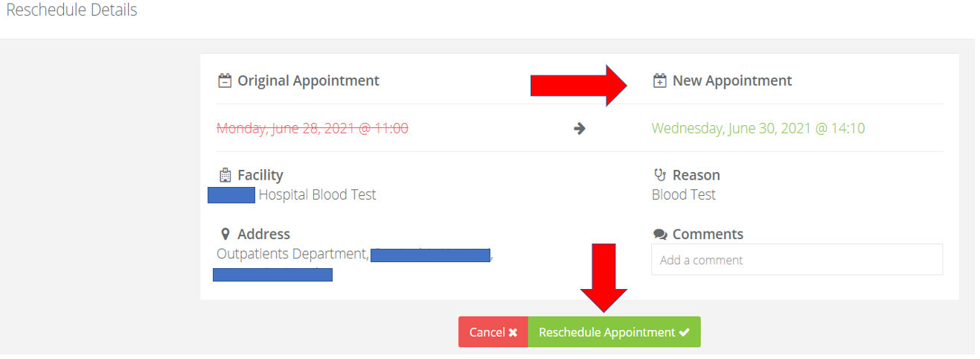Screen dimensions: 980x359
Task: Click the small gray arrow between dates
Action: (x=580, y=128)
